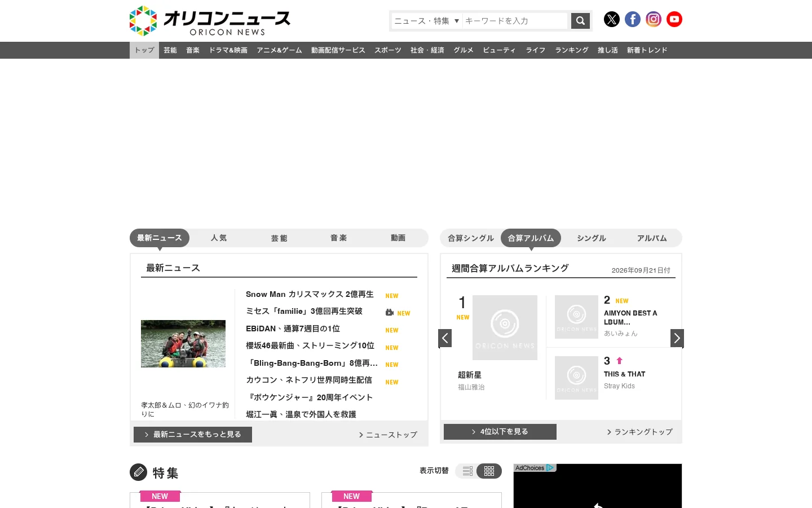Open the fishing boat news thumbnail

[x=183, y=344]
